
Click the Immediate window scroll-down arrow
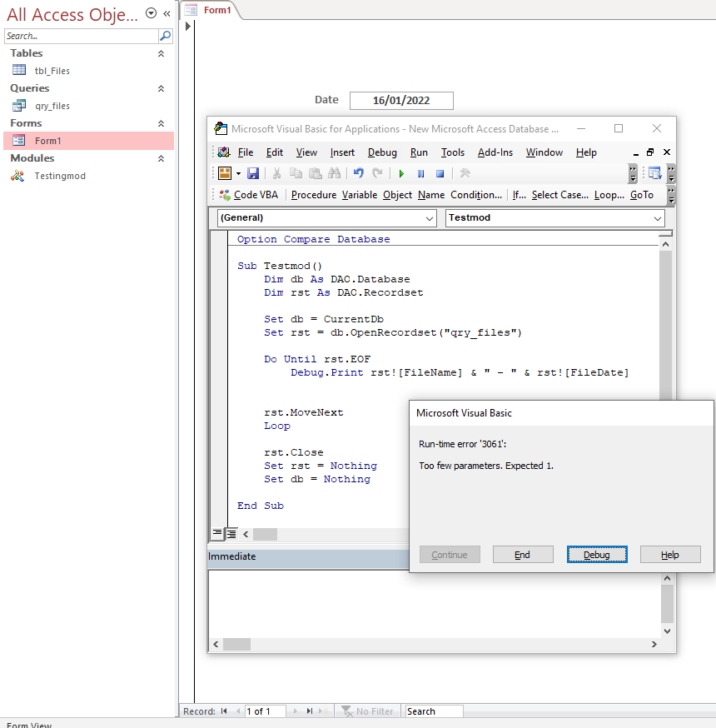click(667, 631)
